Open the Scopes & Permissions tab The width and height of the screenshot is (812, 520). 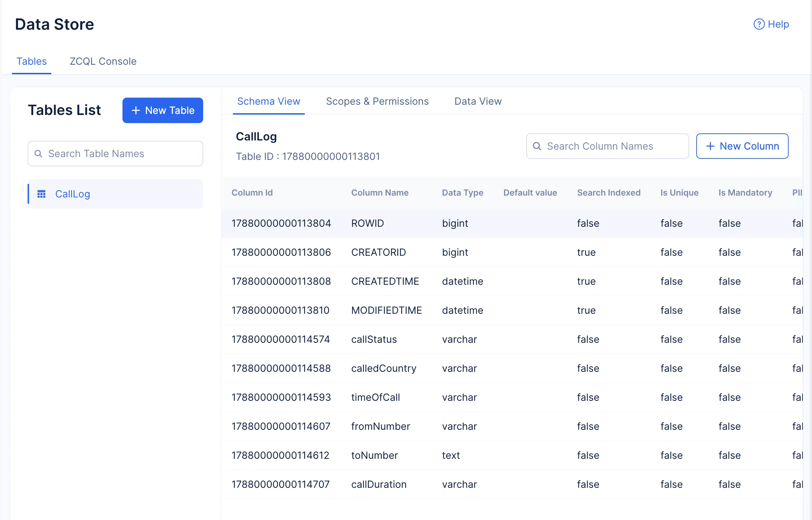pos(377,101)
